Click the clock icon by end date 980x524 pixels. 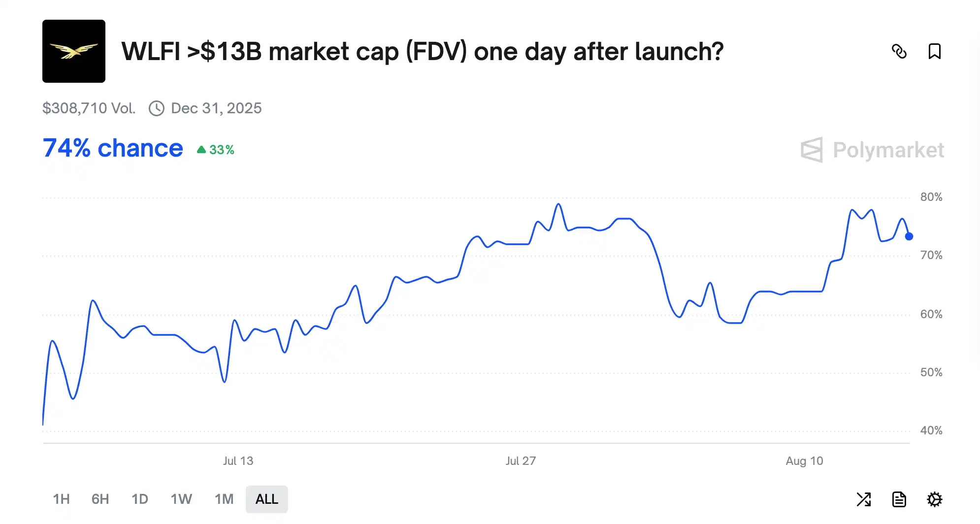[x=157, y=108]
